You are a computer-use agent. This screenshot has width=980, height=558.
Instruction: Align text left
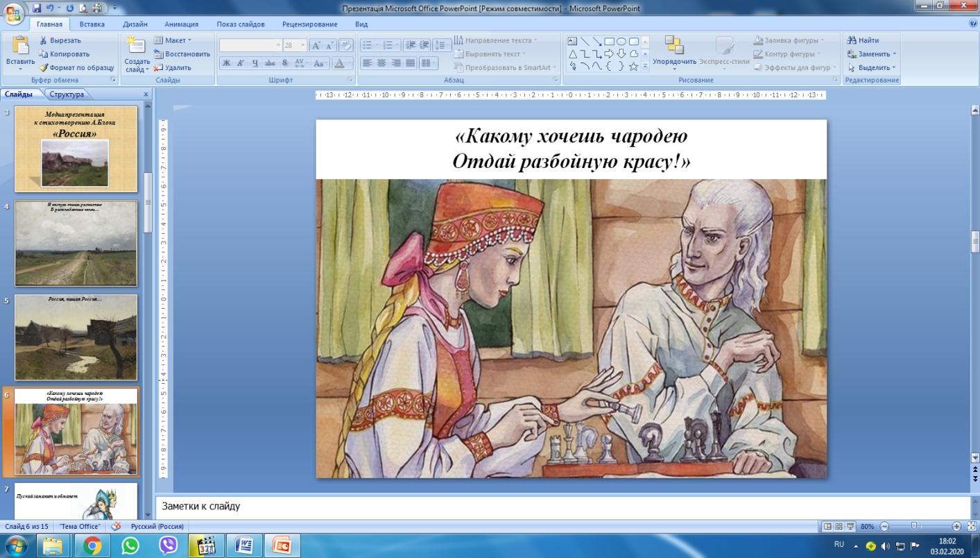(367, 63)
